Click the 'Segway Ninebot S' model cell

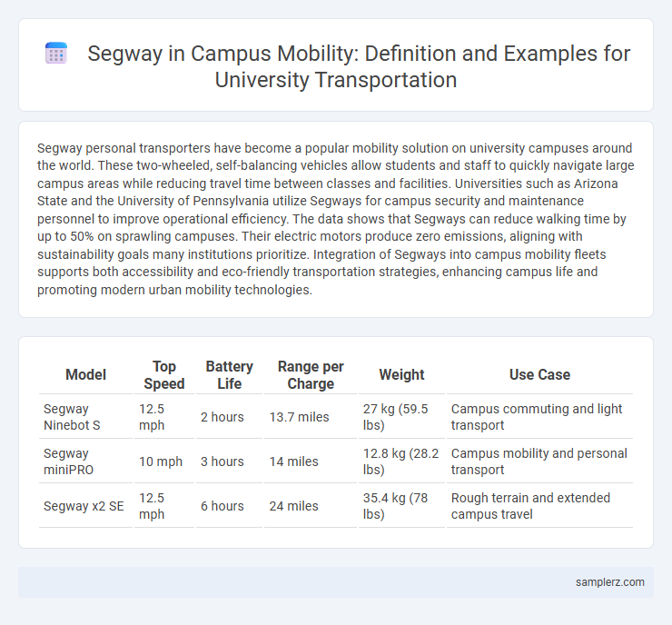[85, 417]
